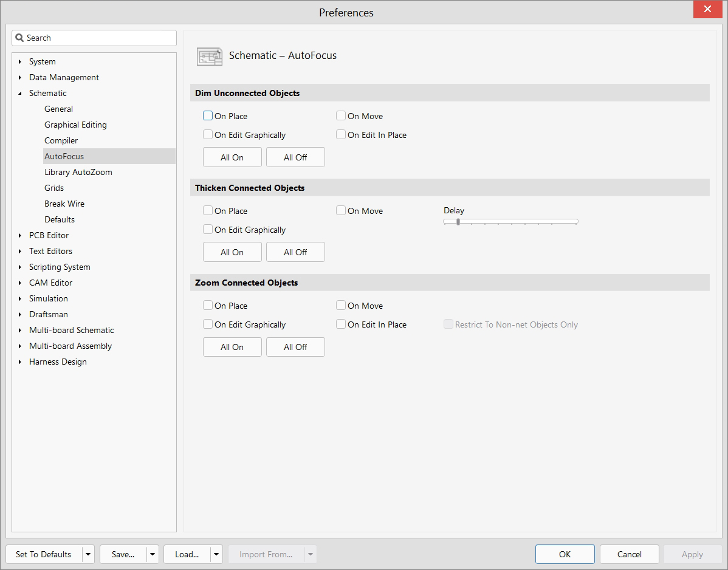The image size is (728, 570).
Task: Expand the Scripting System node
Action: tap(20, 267)
